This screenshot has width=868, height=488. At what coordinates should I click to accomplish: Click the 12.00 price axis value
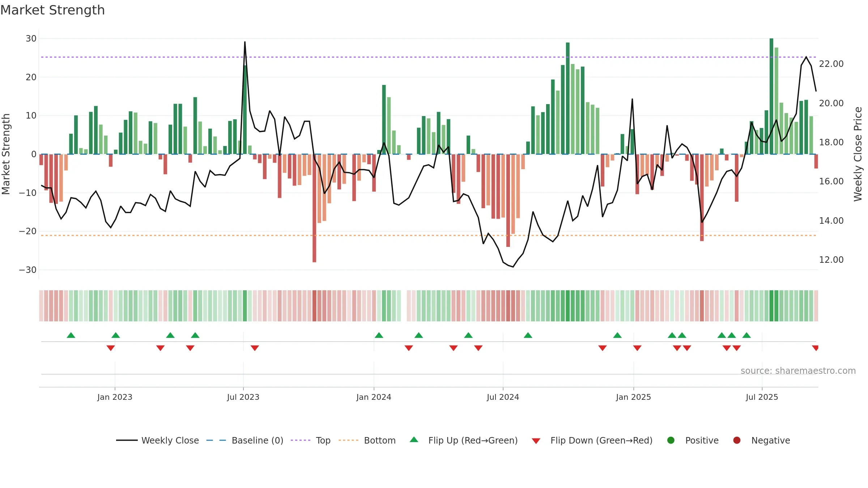click(831, 260)
